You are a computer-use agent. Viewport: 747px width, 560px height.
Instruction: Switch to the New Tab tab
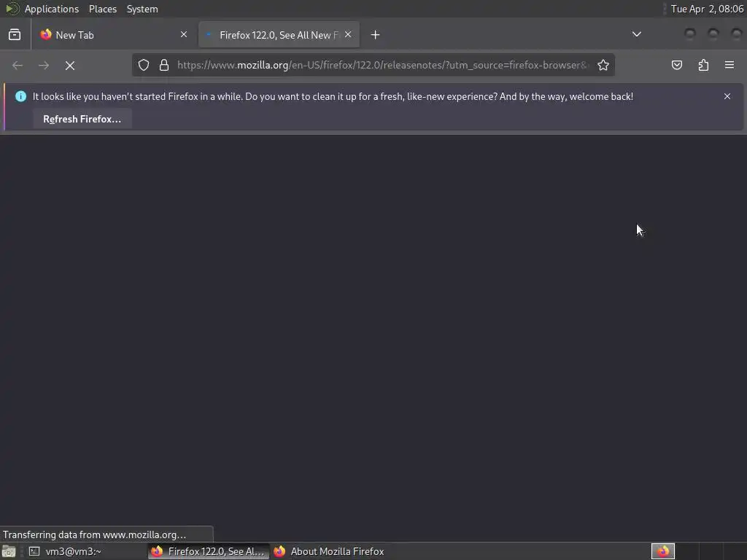point(114,35)
